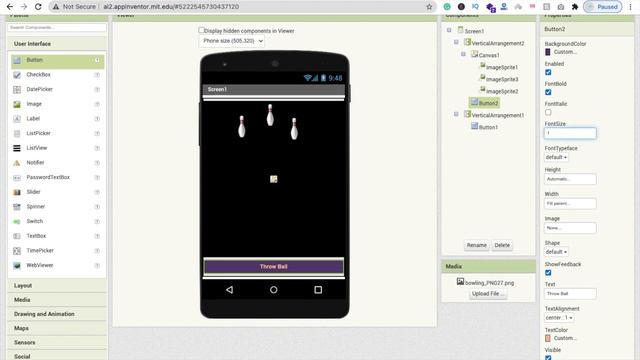Collapse the Screen1 tree node
The height and width of the screenshot is (360, 640).
click(x=449, y=30)
